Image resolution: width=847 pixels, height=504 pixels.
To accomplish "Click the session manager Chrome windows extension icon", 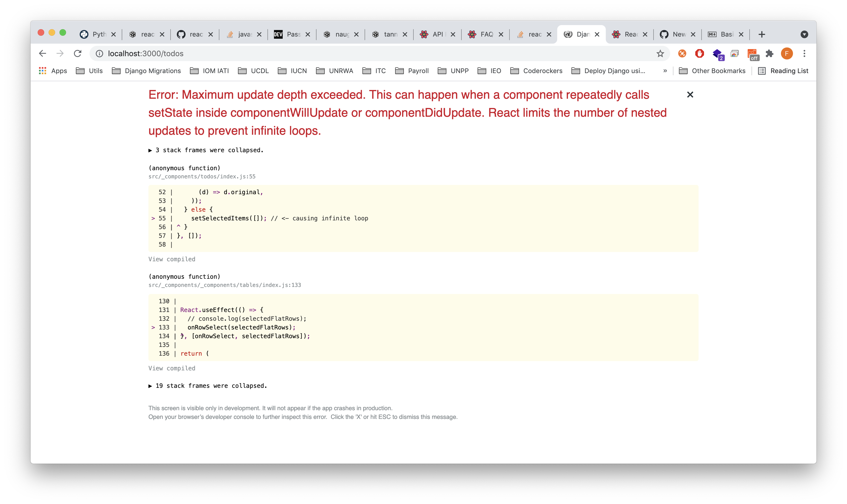I will (x=734, y=54).
